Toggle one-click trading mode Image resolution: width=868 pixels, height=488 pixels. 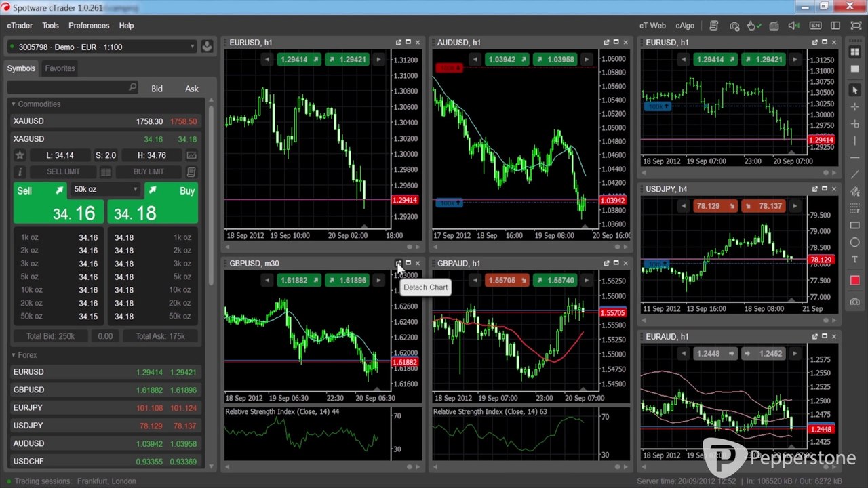753,26
